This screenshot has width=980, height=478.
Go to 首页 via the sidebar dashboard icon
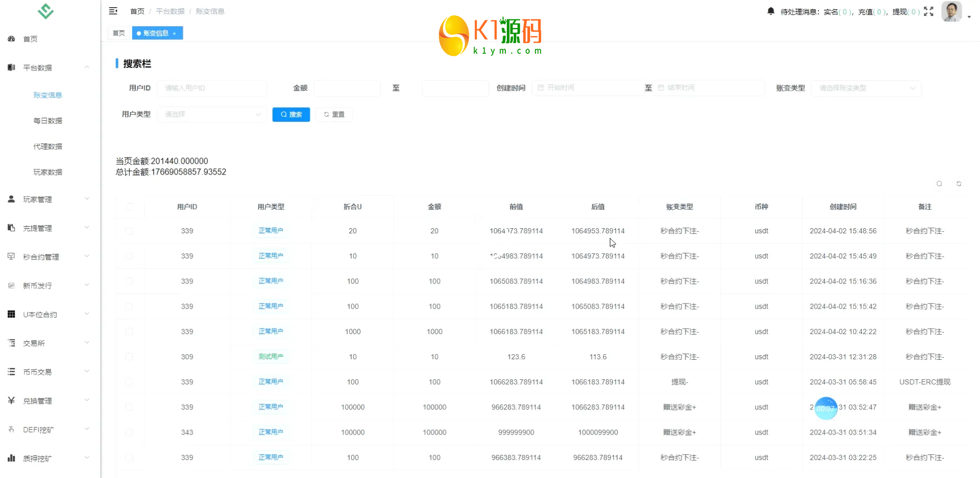coord(11,39)
